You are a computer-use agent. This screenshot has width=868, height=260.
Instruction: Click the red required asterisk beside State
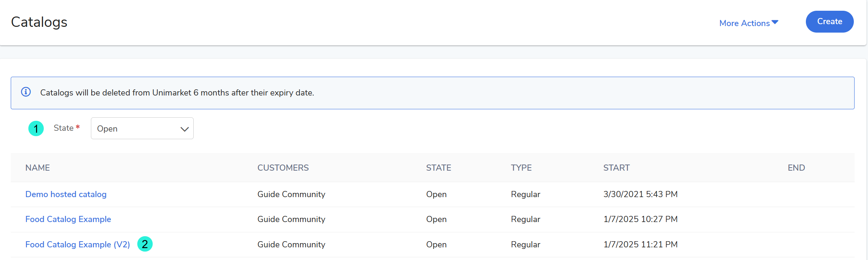78,127
